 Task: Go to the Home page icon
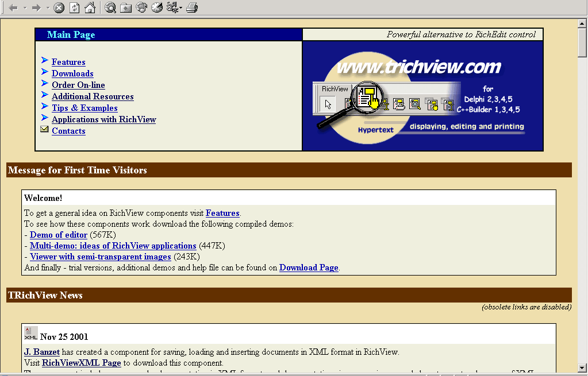click(90, 8)
